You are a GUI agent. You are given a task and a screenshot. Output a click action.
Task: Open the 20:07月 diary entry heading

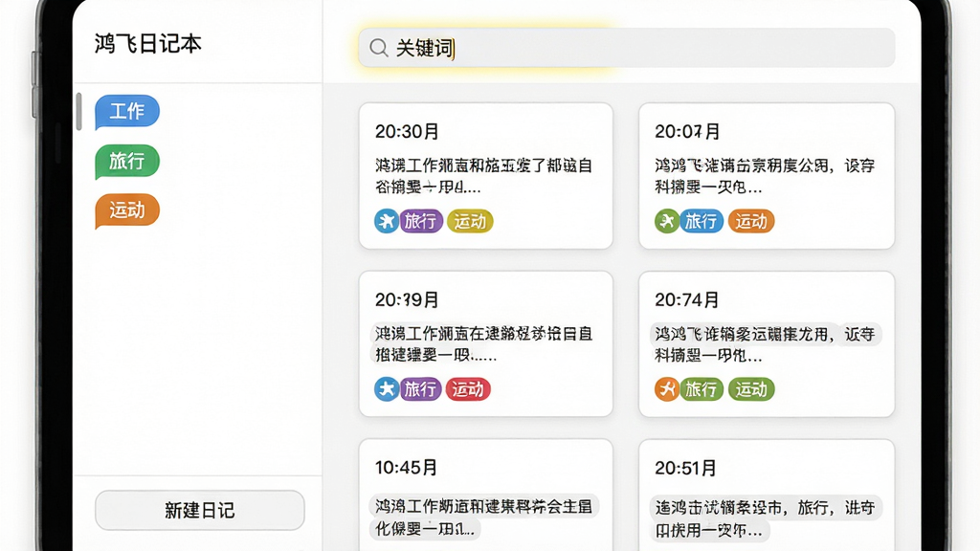point(687,132)
